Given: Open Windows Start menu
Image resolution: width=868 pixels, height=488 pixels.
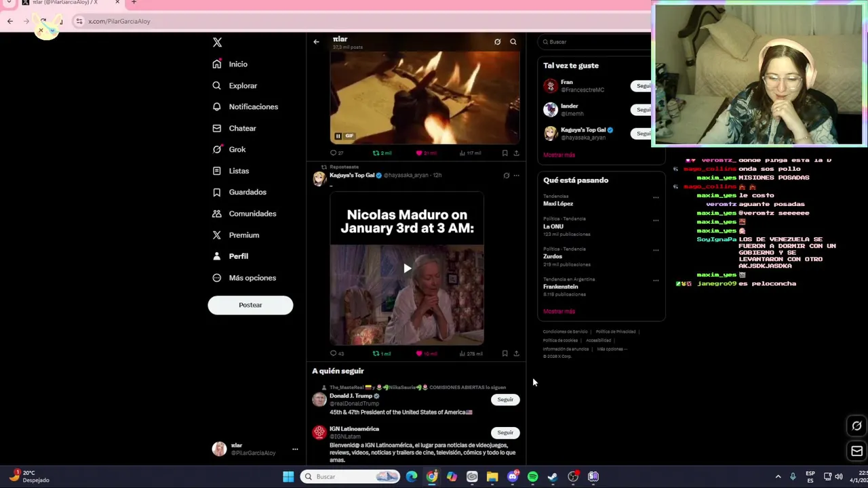Looking at the screenshot, I should 288,476.
